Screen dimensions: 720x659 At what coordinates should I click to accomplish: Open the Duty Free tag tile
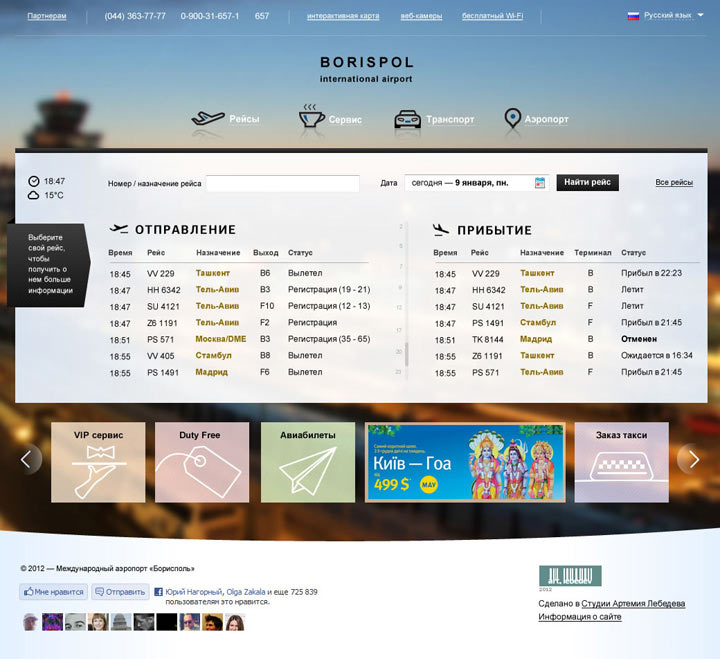[202, 462]
